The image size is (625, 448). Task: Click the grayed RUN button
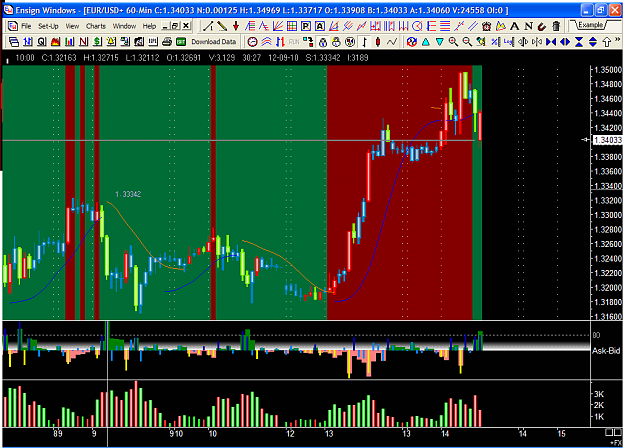(294, 42)
